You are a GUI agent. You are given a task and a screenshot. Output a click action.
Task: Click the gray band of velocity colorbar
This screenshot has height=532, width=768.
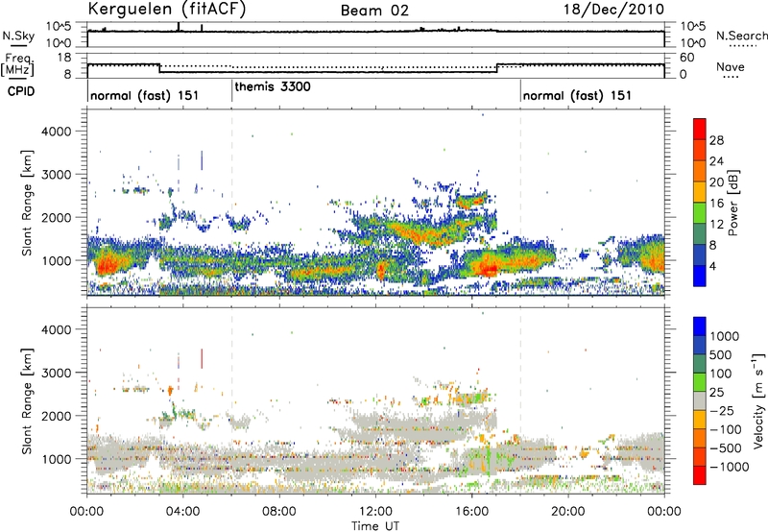tap(700, 400)
